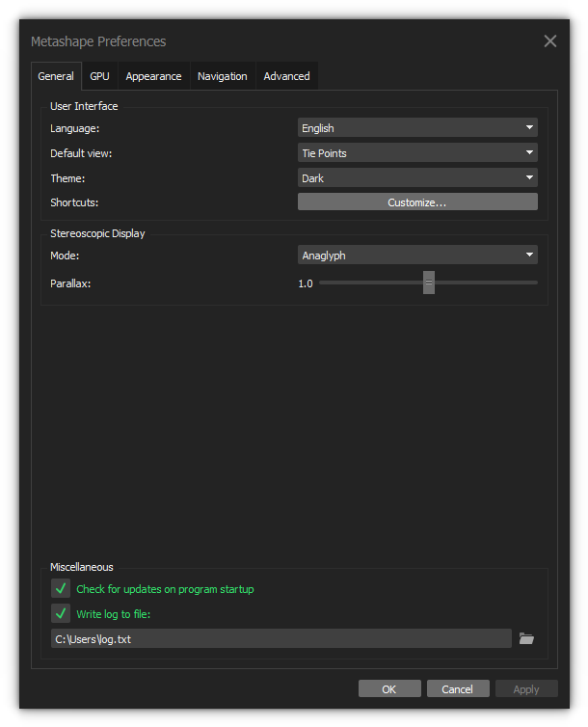Confirm settings with OK button
Screen dimensions: 588x727
click(389, 689)
